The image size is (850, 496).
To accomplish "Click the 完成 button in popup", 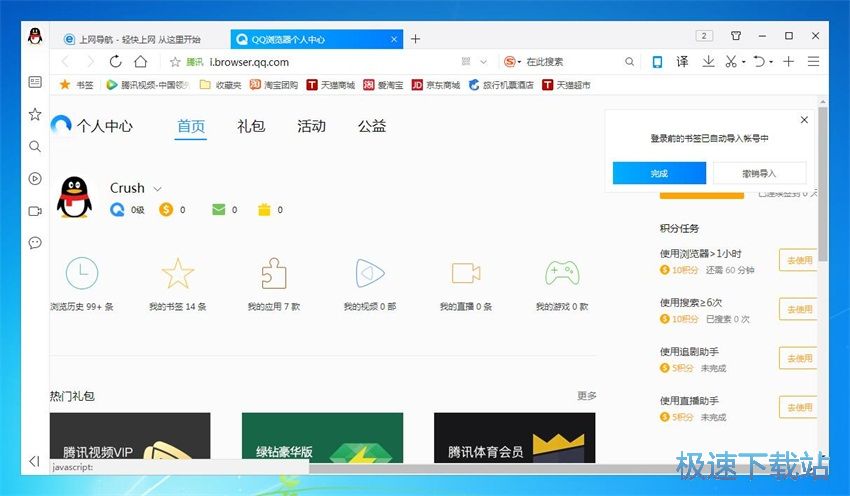I will (x=659, y=173).
